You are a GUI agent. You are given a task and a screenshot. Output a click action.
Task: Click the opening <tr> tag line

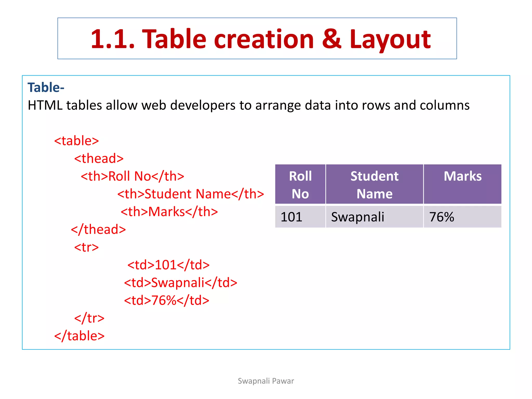tap(87, 247)
